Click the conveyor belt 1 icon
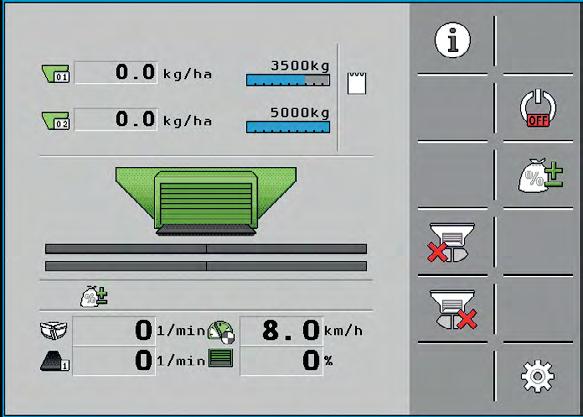Viewport: 583px width, 417px height. (x=55, y=361)
